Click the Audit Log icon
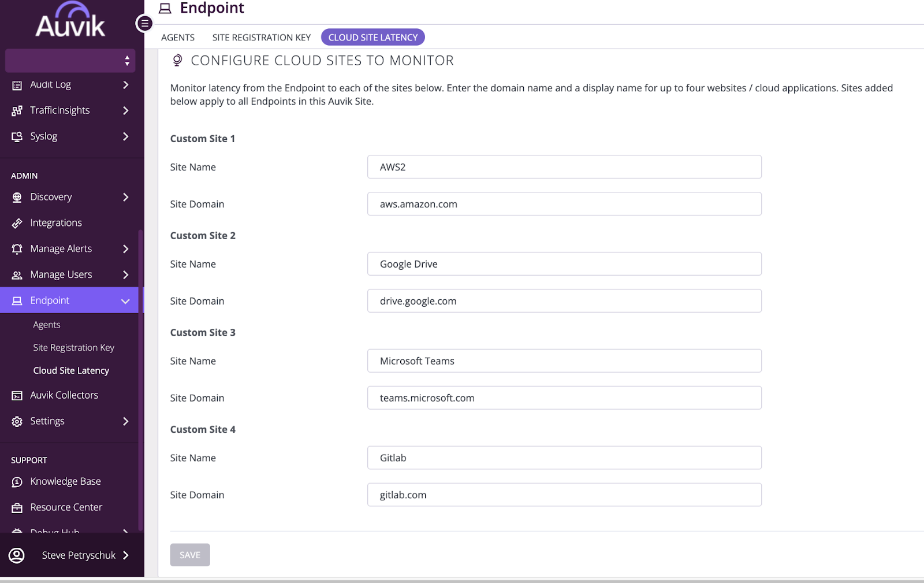This screenshot has height=583, width=924. point(17,85)
